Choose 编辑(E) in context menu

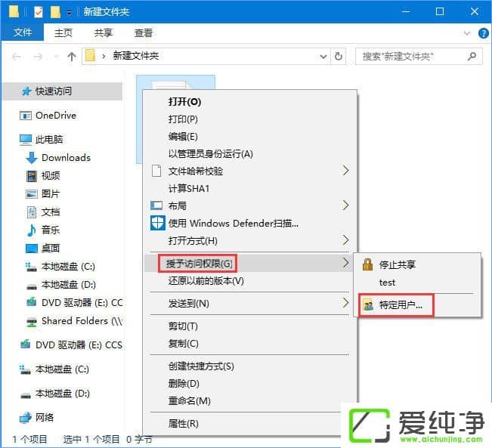[183, 137]
